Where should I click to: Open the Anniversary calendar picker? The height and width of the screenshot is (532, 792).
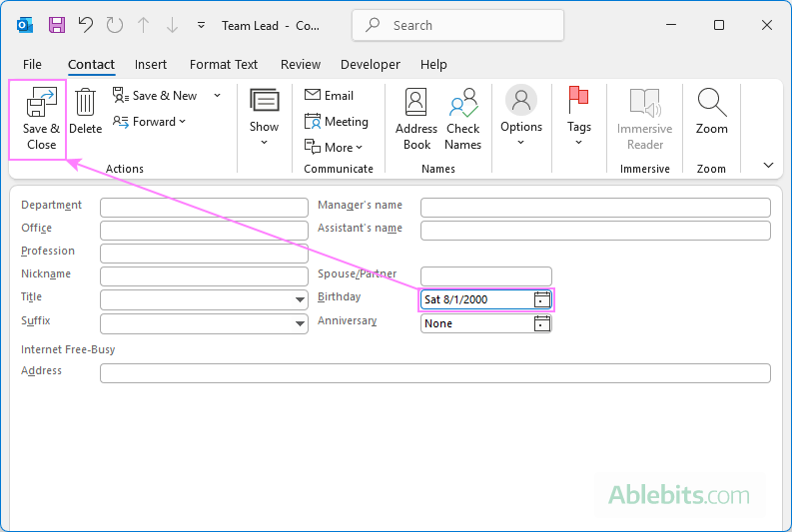[542, 323]
